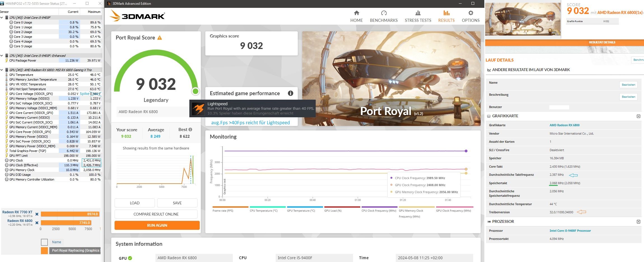Open the Radeon RX 7700 XT comparison link
The image size is (644, 262).
click(x=17, y=212)
